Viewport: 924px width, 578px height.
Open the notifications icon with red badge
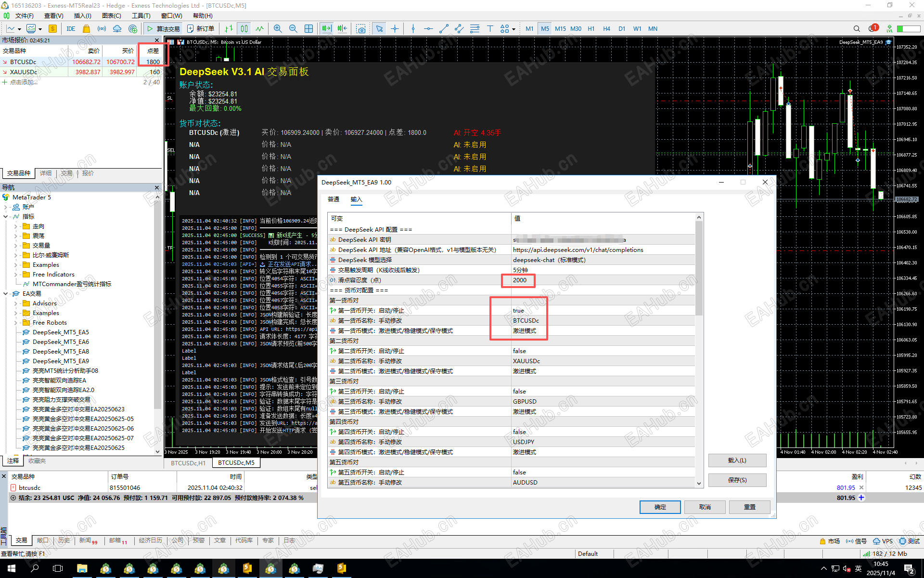pos(873,28)
